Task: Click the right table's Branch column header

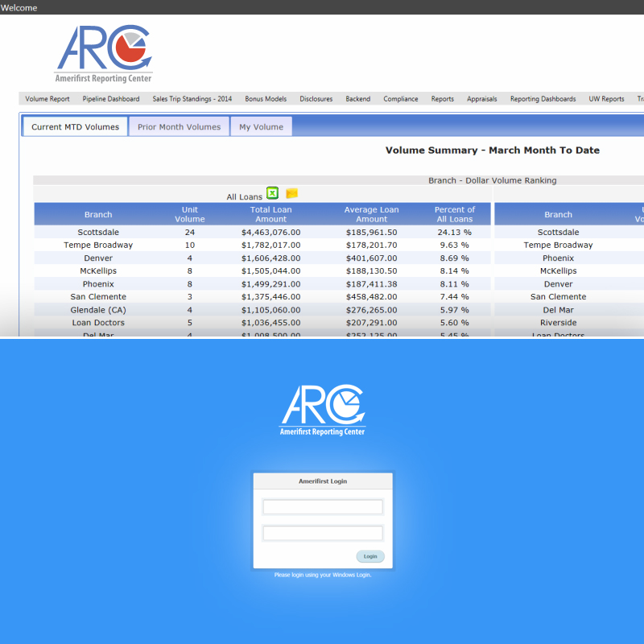Action: pyautogui.click(x=558, y=214)
